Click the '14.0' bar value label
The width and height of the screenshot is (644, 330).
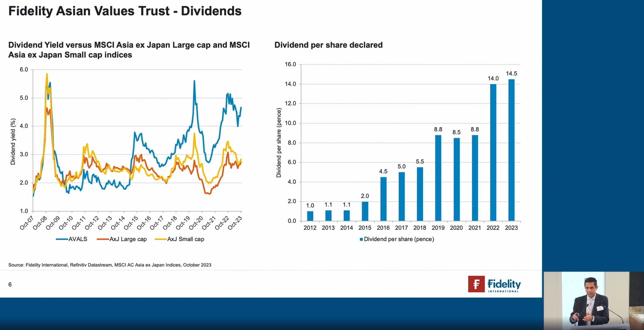point(493,78)
